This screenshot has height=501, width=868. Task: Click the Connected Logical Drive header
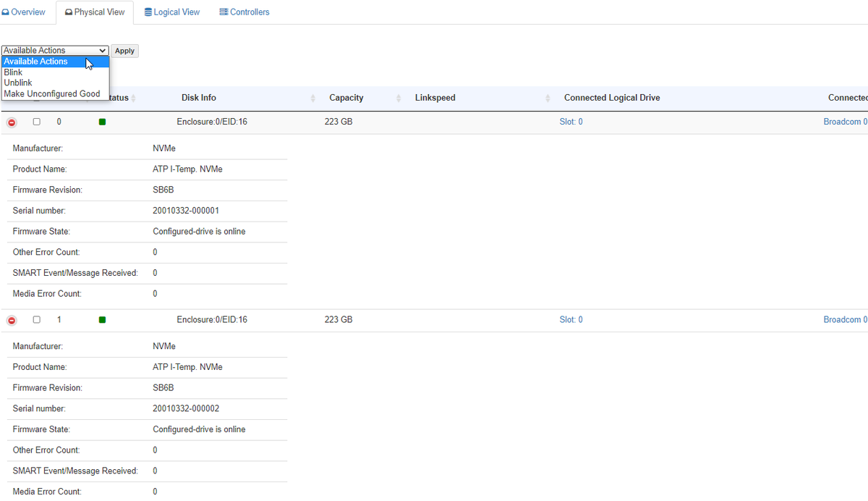pyautogui.click(x=612, y=98)
